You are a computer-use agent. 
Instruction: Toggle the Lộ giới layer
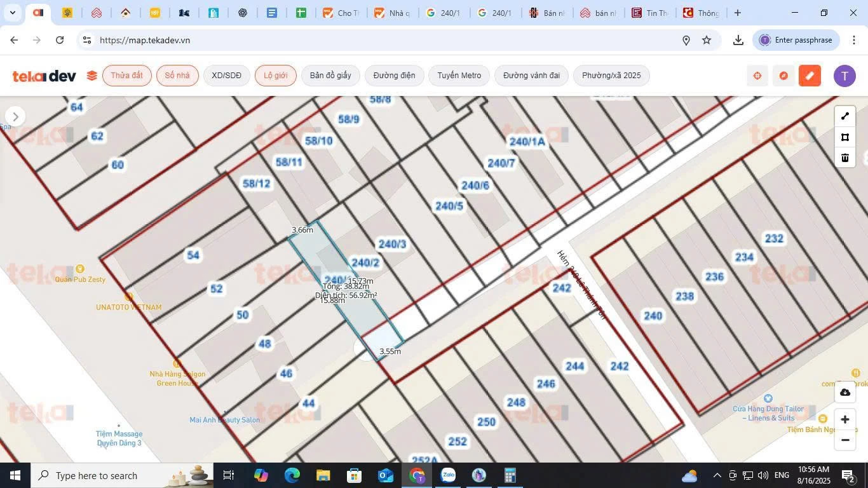point(275,75)
